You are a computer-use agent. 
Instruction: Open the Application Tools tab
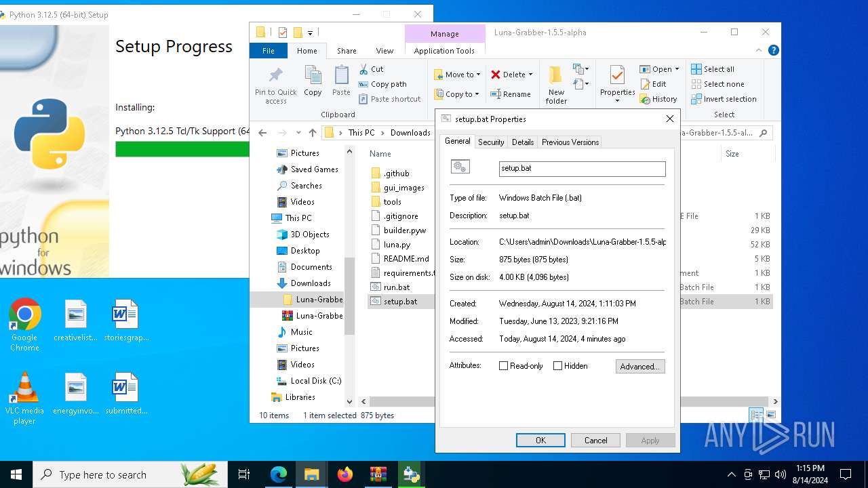444,51
